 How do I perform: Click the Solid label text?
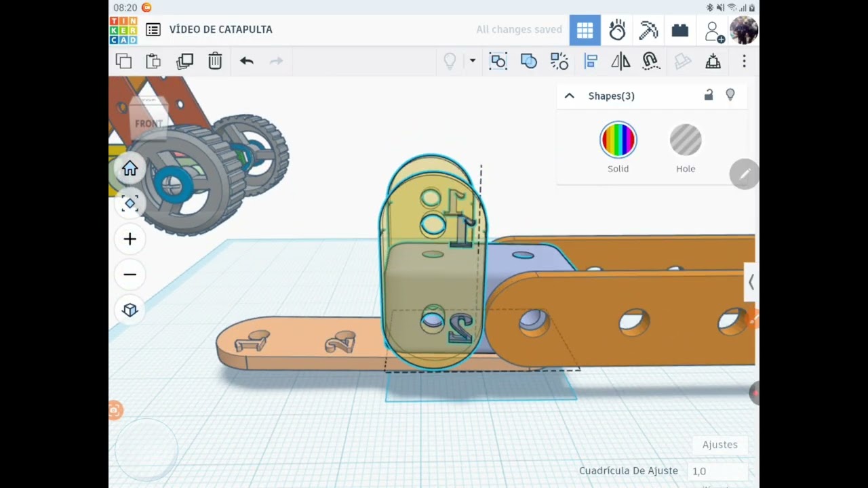(618, 169)
